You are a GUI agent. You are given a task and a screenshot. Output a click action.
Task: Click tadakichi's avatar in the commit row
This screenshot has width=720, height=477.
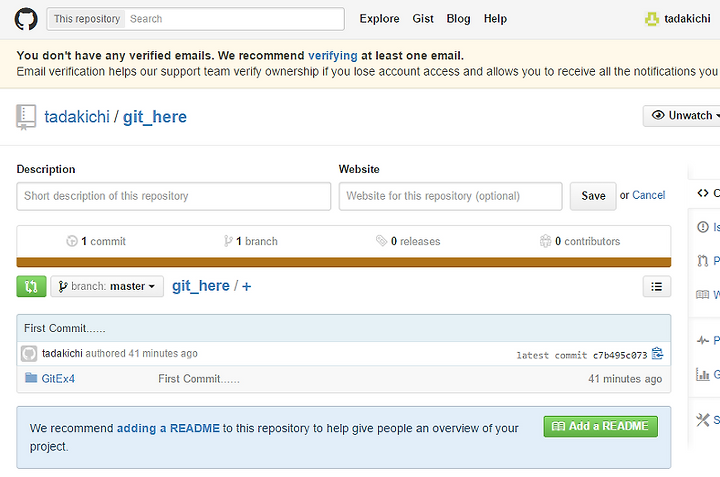point(29,354)
